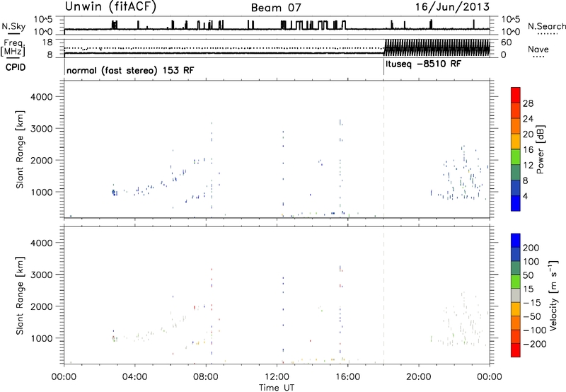Click the -100 label on Velocity colorbar

click(x=534, y=330)
